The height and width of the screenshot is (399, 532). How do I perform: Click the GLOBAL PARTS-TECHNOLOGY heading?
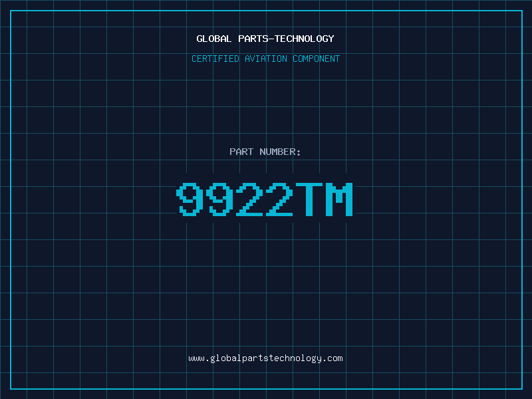pos(265,39)
